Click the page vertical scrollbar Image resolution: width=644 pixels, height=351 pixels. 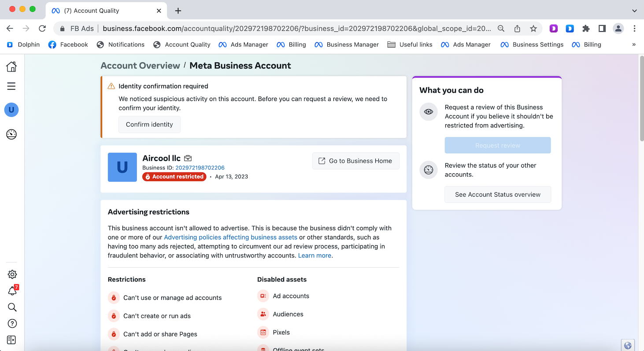(641, 98)
